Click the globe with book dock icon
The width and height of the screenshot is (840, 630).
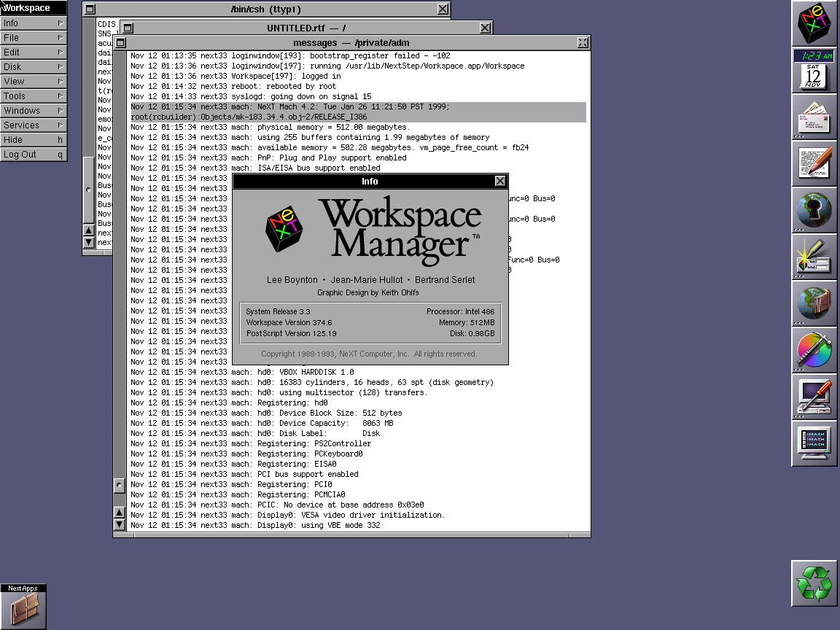(814, 303)
